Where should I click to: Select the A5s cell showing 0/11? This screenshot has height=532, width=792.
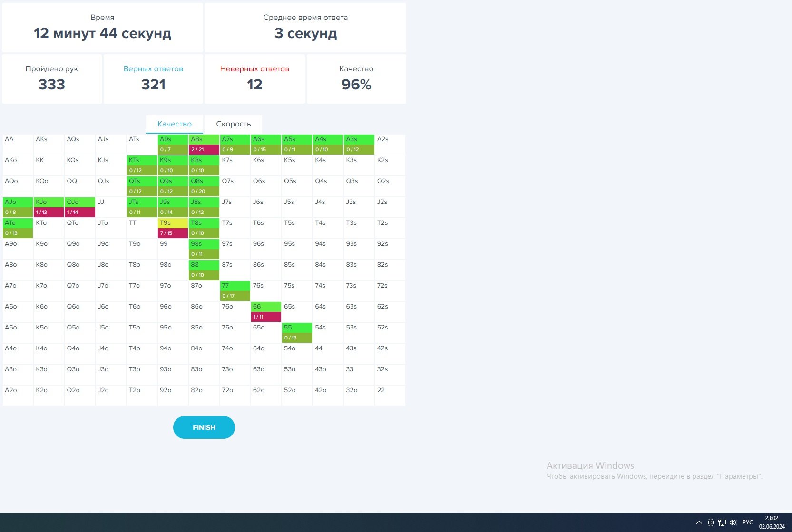[x=297, y=145]
